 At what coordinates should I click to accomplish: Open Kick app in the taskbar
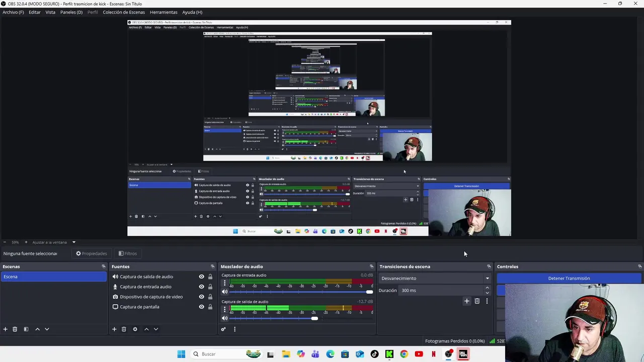point(389,354)
